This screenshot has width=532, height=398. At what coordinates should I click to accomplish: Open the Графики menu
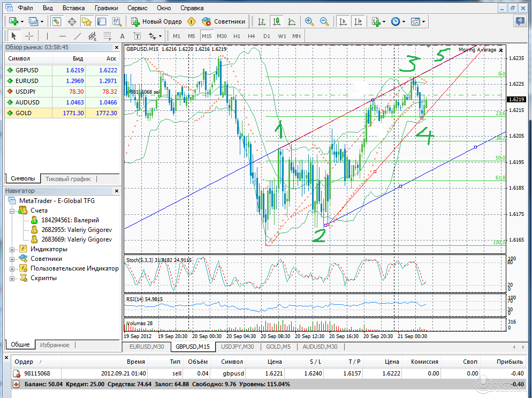coord(106,8)
